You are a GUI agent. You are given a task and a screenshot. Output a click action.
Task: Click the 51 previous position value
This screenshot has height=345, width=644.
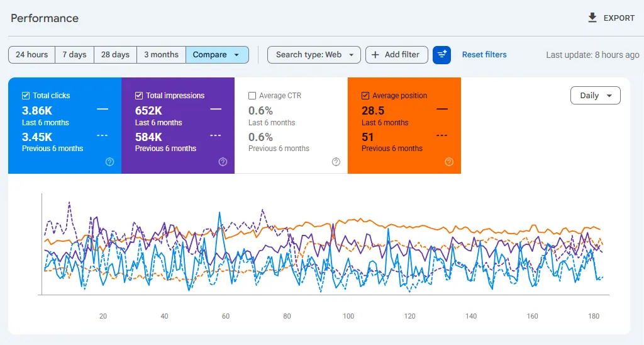point(367,137)
